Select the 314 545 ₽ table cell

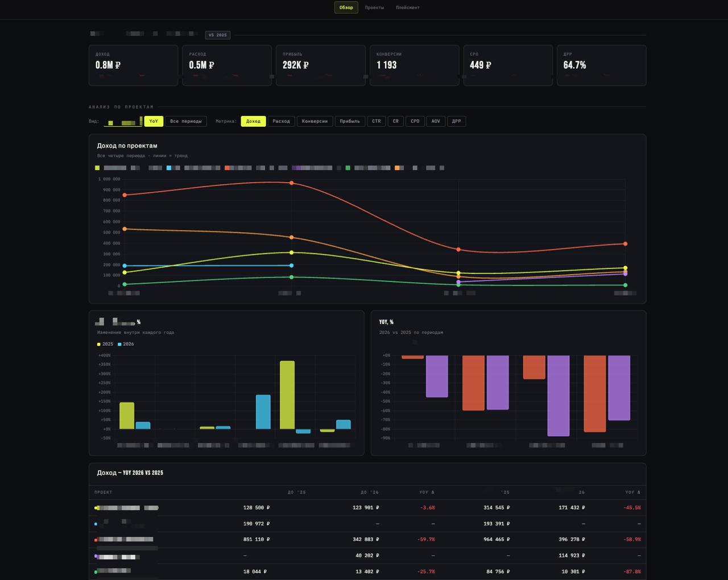coord(497,508)
